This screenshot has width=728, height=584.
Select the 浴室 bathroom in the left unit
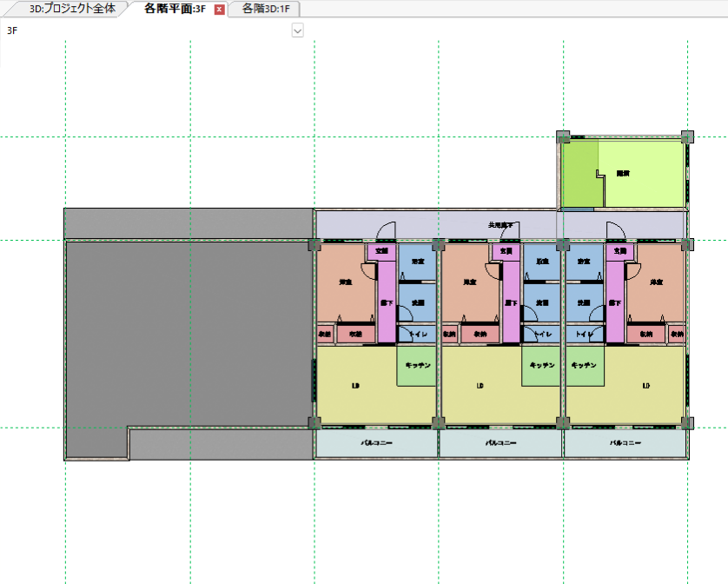click(417, 262)
